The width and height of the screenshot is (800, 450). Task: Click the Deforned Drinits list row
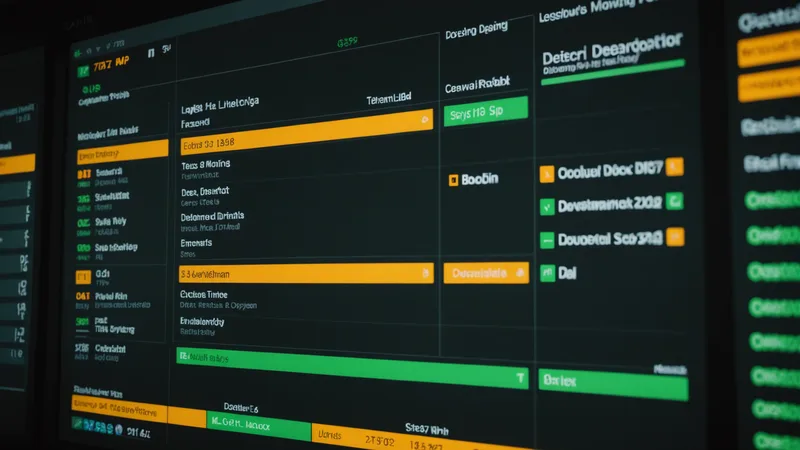(x=212, y=221)
